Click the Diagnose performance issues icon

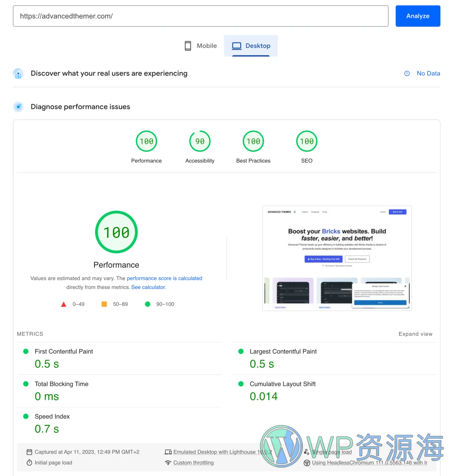(18, 107)
